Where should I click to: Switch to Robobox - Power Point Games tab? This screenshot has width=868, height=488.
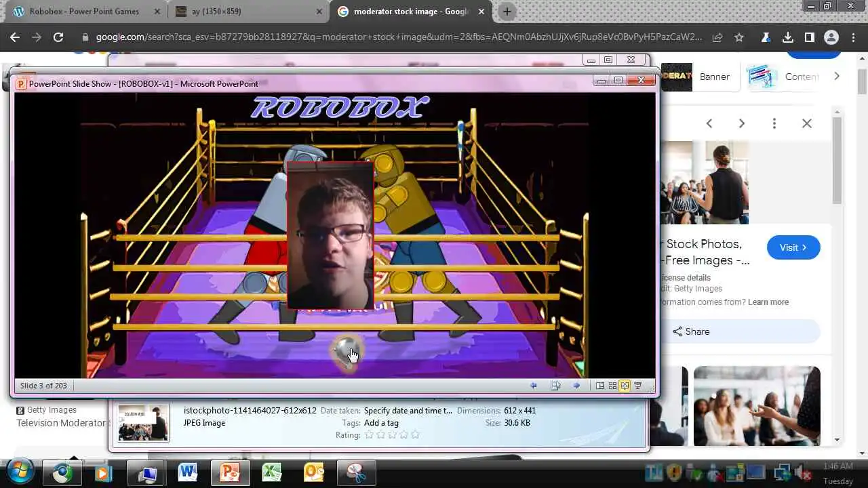(x=83, y=12)
